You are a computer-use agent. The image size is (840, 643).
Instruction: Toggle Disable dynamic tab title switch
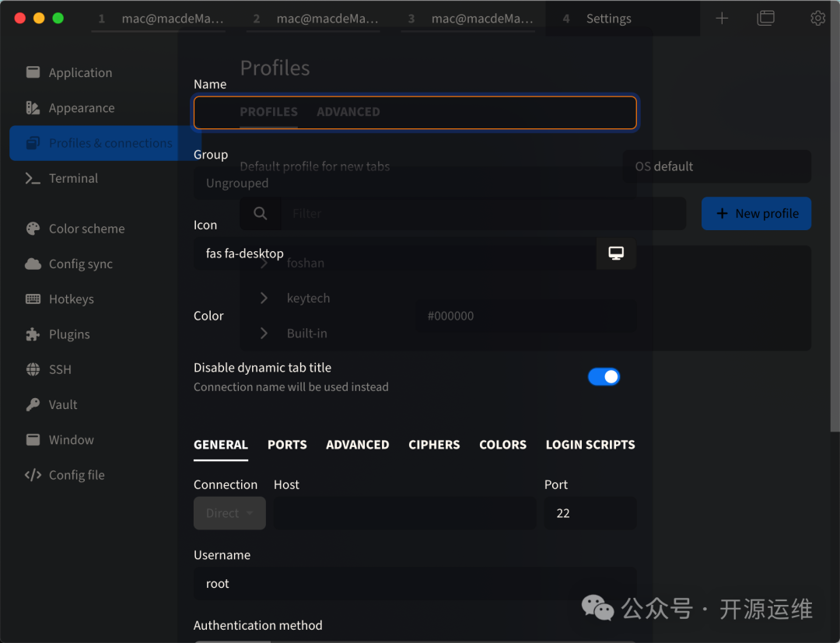[604, 377]
